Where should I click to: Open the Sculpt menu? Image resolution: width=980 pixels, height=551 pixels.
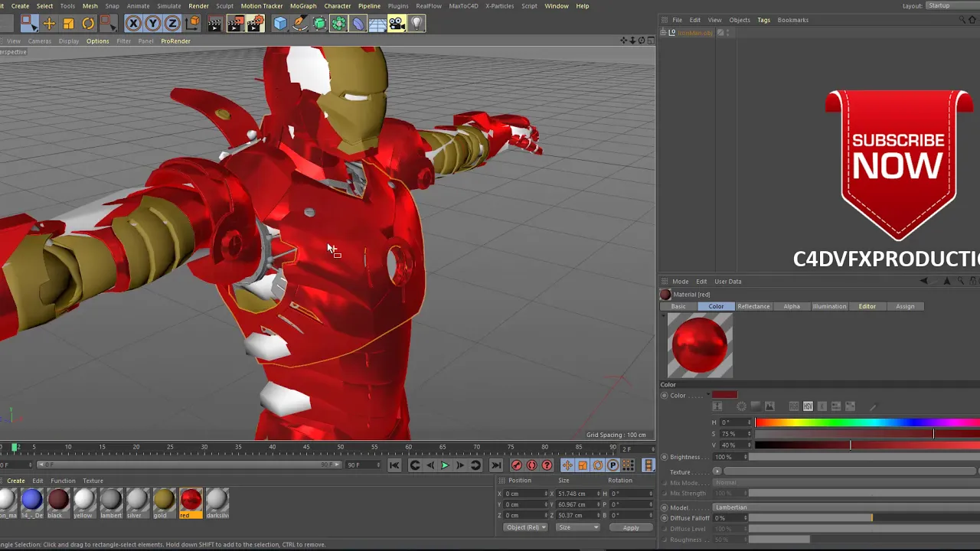(224, 6)
